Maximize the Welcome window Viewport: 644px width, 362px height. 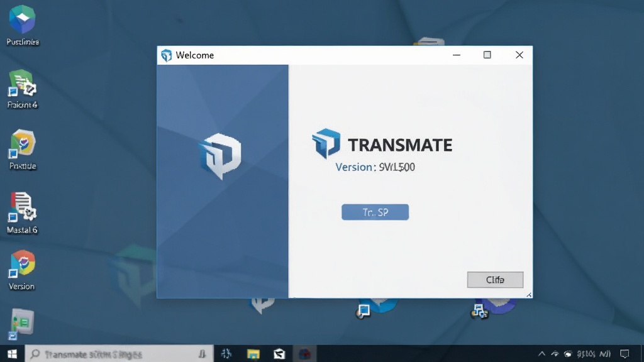pyautogui.click(x=487, y=55)
